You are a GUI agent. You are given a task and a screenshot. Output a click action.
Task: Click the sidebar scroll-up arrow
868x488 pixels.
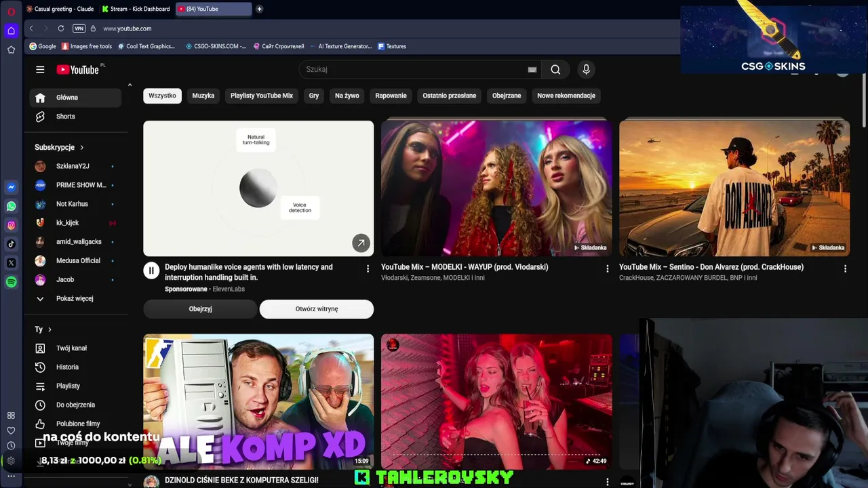point(130,85)
